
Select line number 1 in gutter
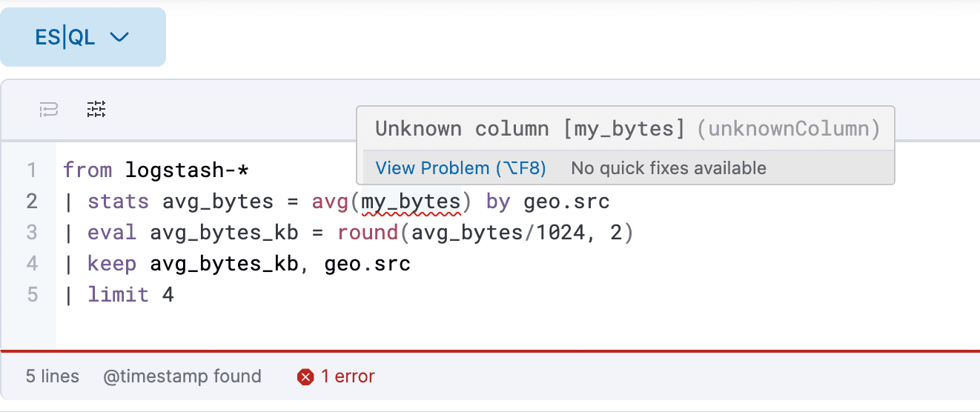click(x=32, y=170)
